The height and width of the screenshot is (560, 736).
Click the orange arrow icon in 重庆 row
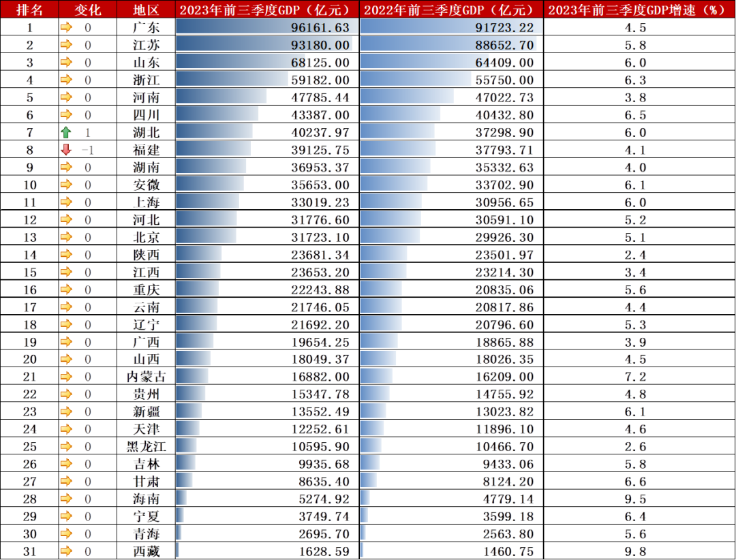point(66,289)
